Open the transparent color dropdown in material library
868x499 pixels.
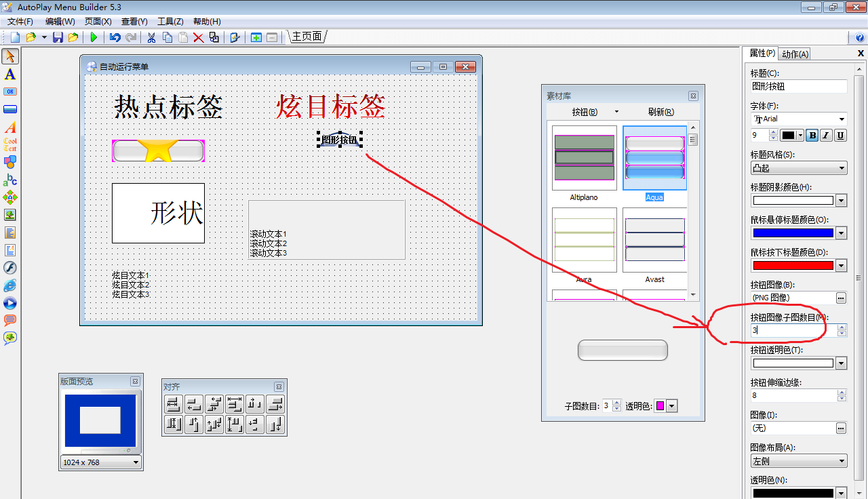pos(672,406)
